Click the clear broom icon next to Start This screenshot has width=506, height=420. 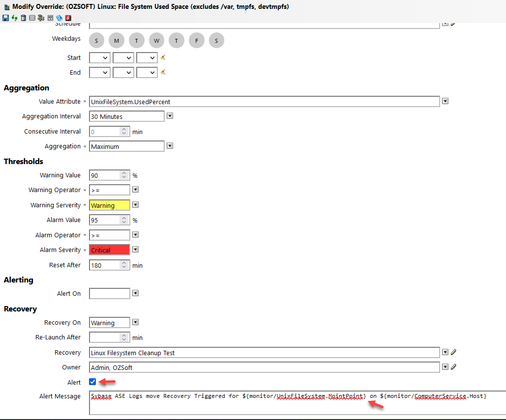163,57
